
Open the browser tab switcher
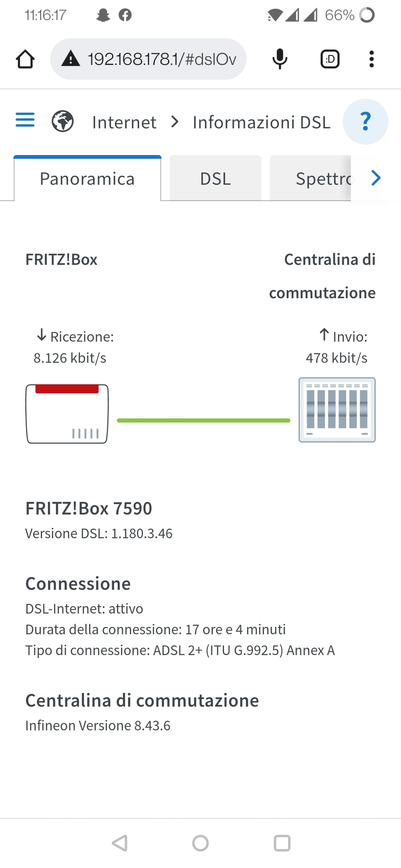point(330,59)
